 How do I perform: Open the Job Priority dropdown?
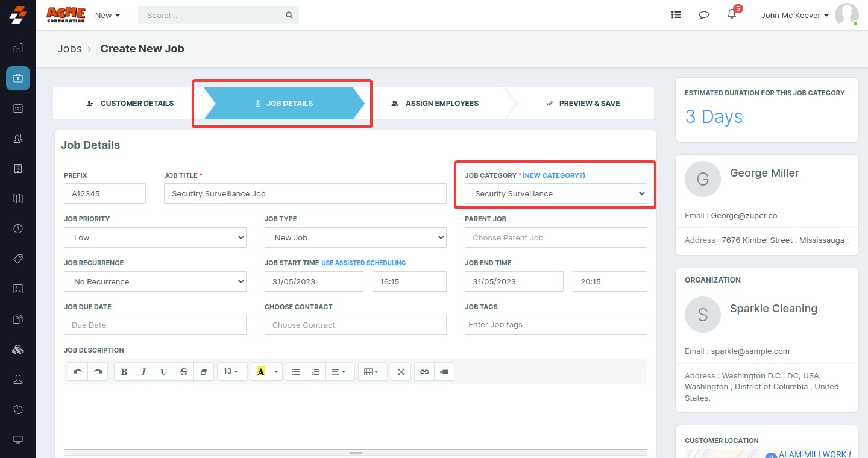point(155,238)
